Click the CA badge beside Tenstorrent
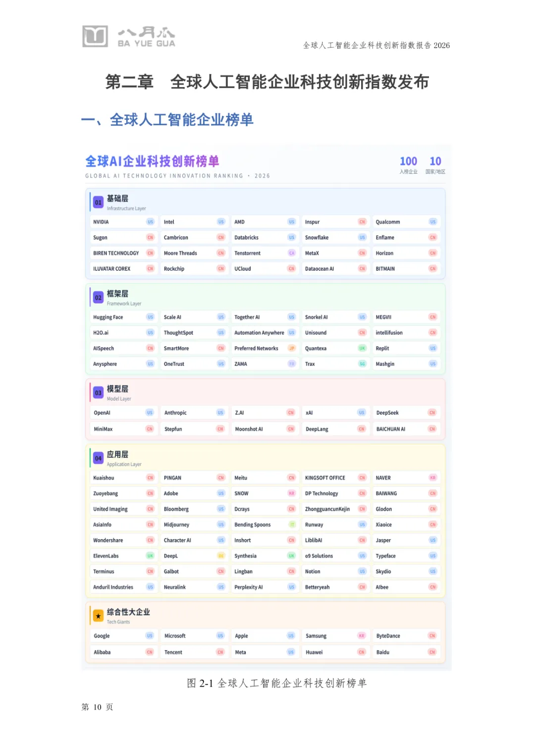535x756 pixels. pos(292,253)
